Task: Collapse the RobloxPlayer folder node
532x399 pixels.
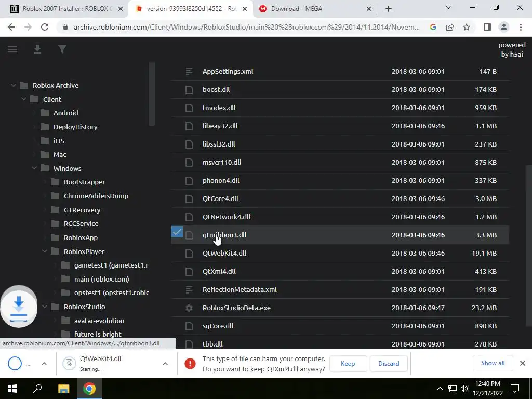Action: (x=45, y=251)
